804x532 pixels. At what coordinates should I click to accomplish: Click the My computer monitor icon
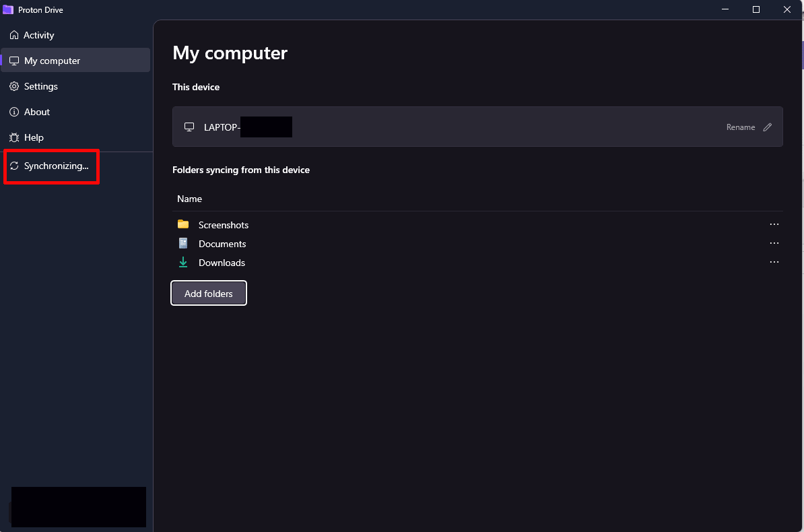point(14,61)
